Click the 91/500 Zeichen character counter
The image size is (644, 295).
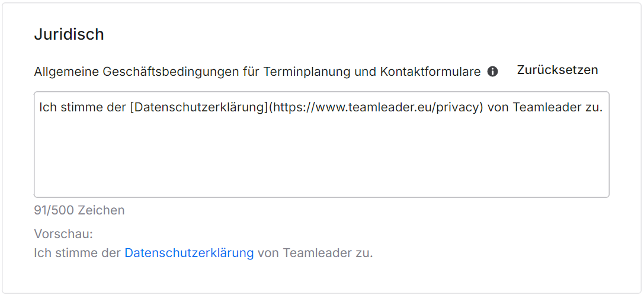79,210
